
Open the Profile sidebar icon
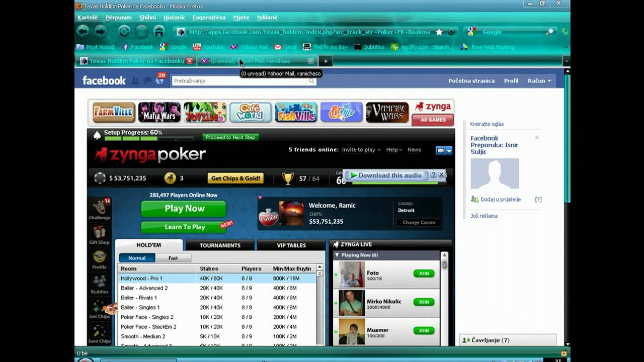click(100, 259)
